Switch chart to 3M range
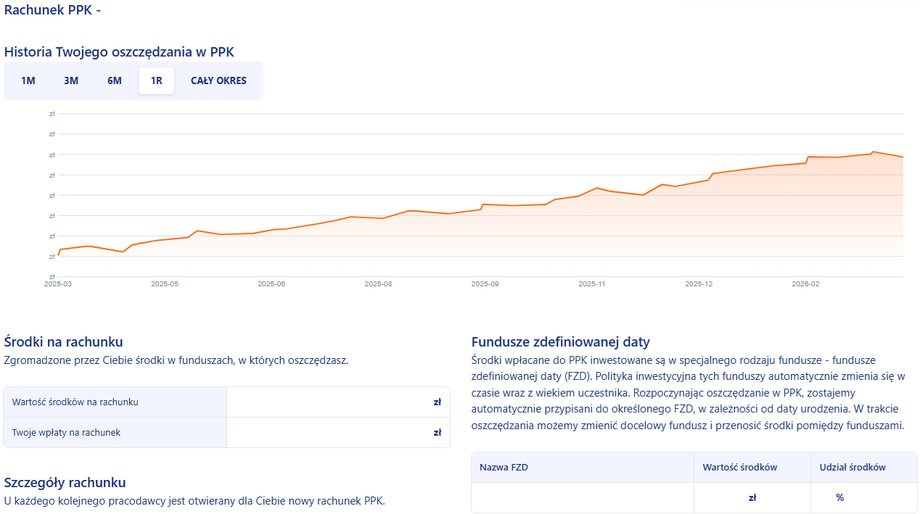The width and height of the screenshot is (920, 514). (71, 81)
